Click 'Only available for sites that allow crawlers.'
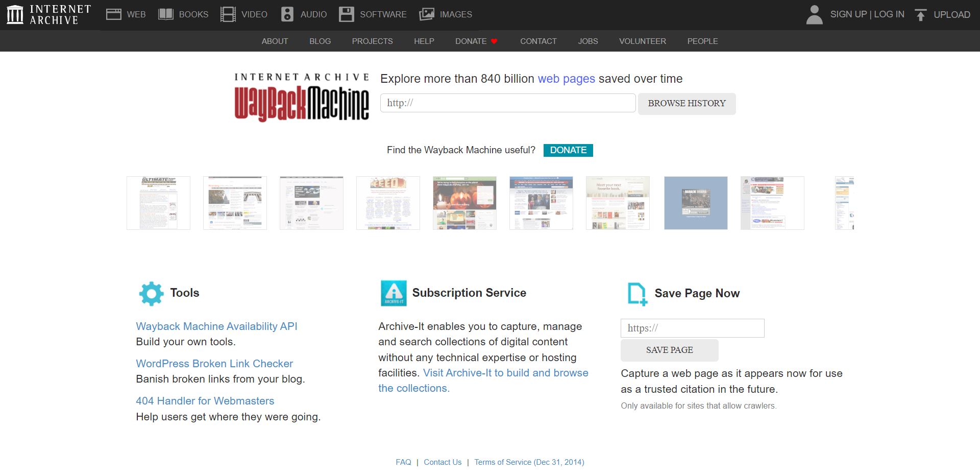 (x=699, y=406)
